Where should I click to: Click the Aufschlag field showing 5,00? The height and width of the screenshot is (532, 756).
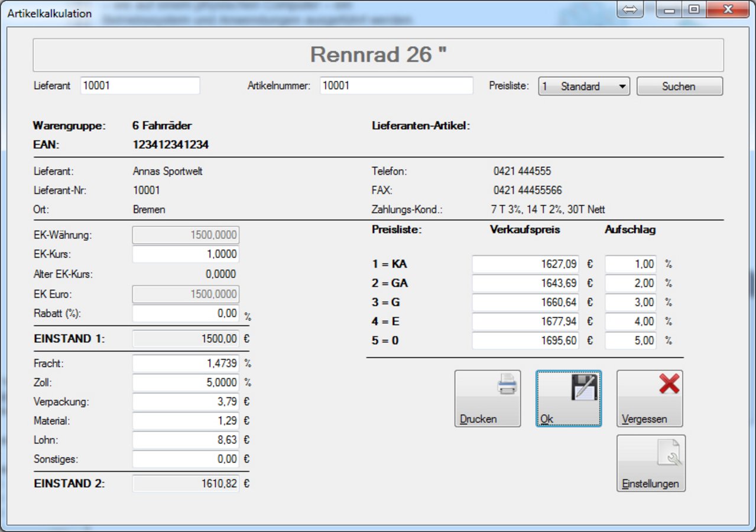tap(631, 340)
